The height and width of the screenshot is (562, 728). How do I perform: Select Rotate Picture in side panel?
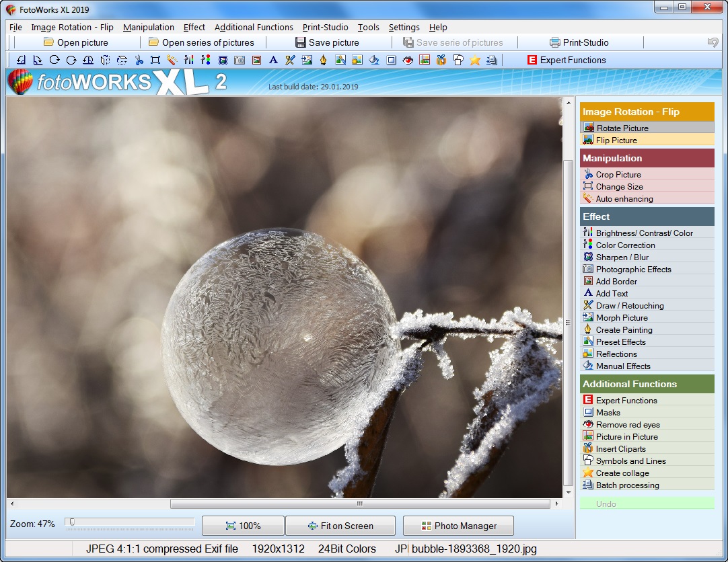[622, 128]
